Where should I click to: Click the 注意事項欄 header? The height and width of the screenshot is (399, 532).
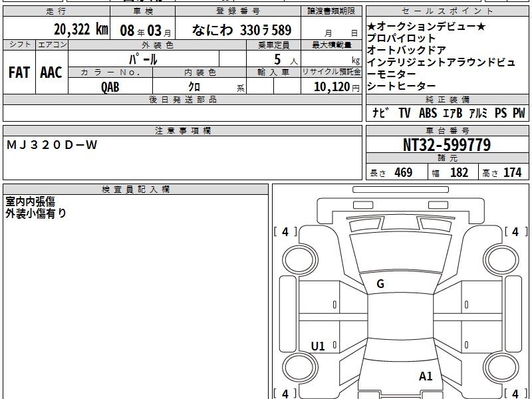183,130
